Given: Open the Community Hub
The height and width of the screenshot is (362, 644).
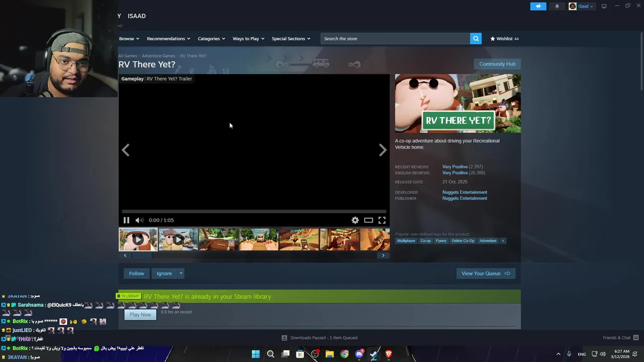Looking at the screenshot, I should click(x=497, y=64).
